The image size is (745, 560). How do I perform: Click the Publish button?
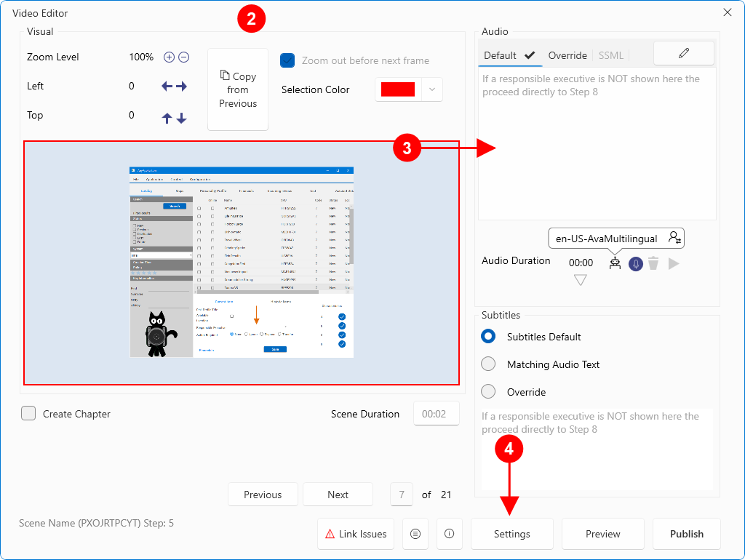(686, 534)
